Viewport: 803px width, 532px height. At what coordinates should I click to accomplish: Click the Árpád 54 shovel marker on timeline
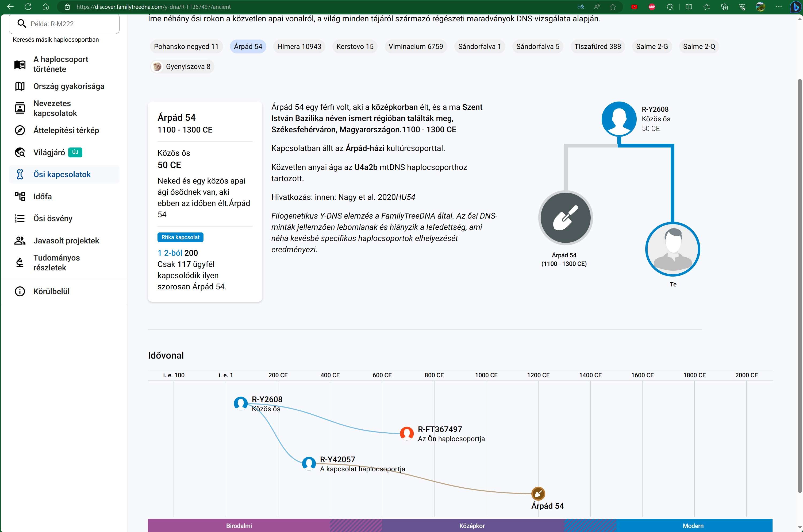(538, 494)
